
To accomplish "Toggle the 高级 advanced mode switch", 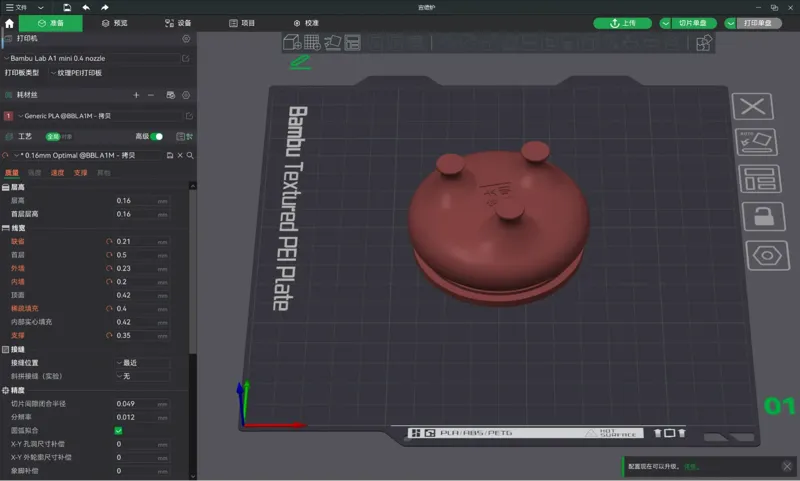I will tap(157, 136).
